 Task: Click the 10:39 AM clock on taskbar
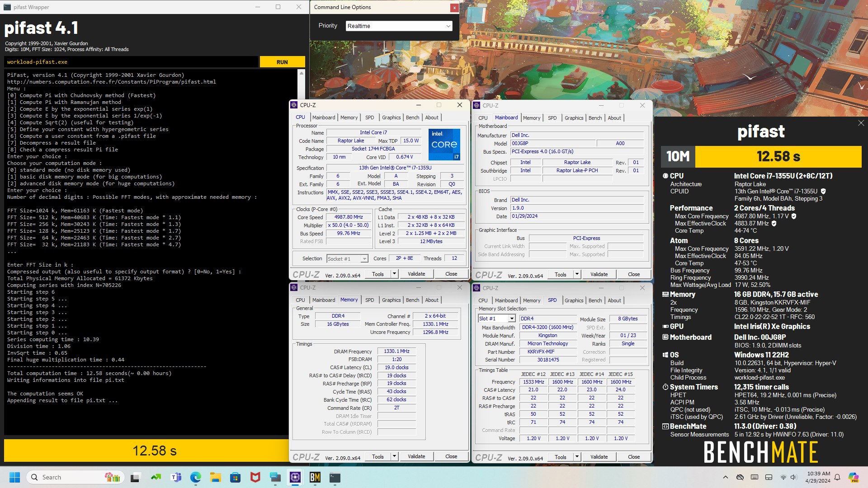coord(818,474)
